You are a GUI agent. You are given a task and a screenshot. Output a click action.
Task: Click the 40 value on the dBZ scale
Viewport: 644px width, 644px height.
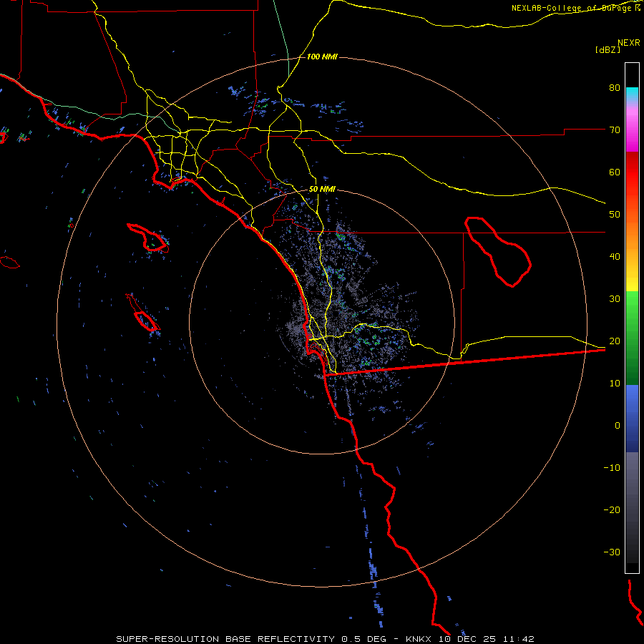click(x=615, y=257)
